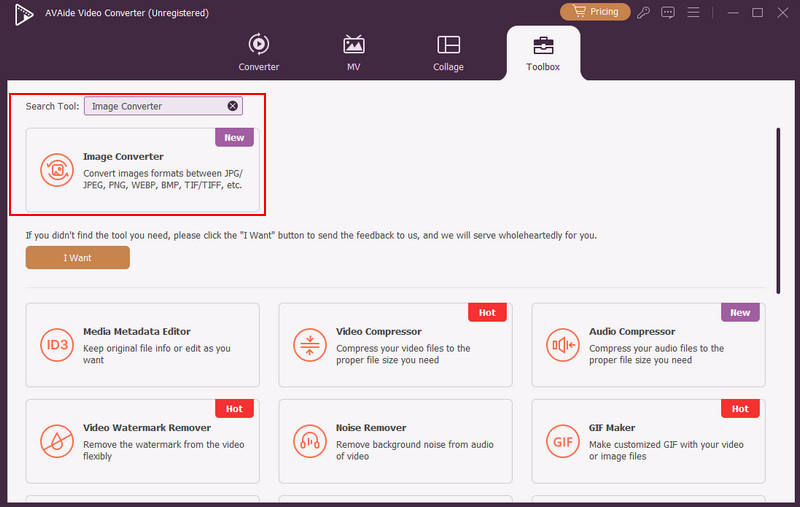Click the Media Metadata Editor title
800x507 pixels.
(x=137, y=332)
